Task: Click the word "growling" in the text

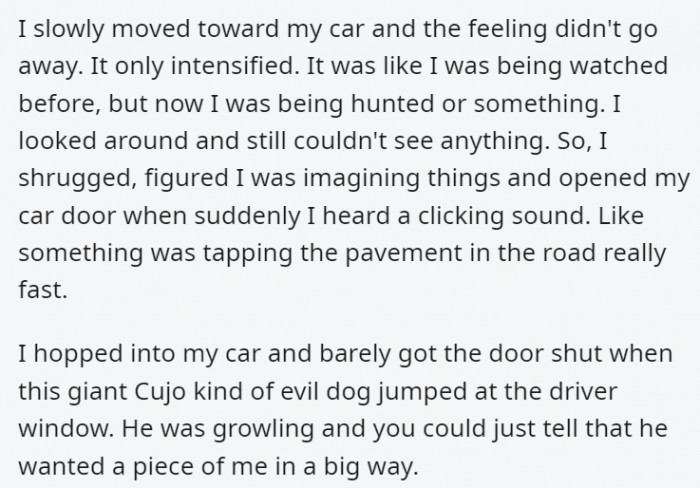Action: click(263, 430)
